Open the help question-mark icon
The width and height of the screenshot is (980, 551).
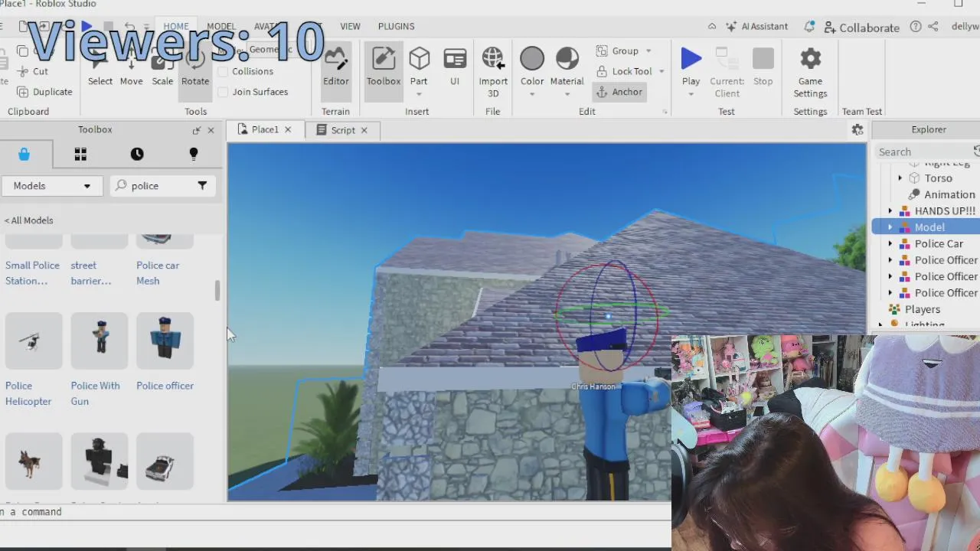916,27
